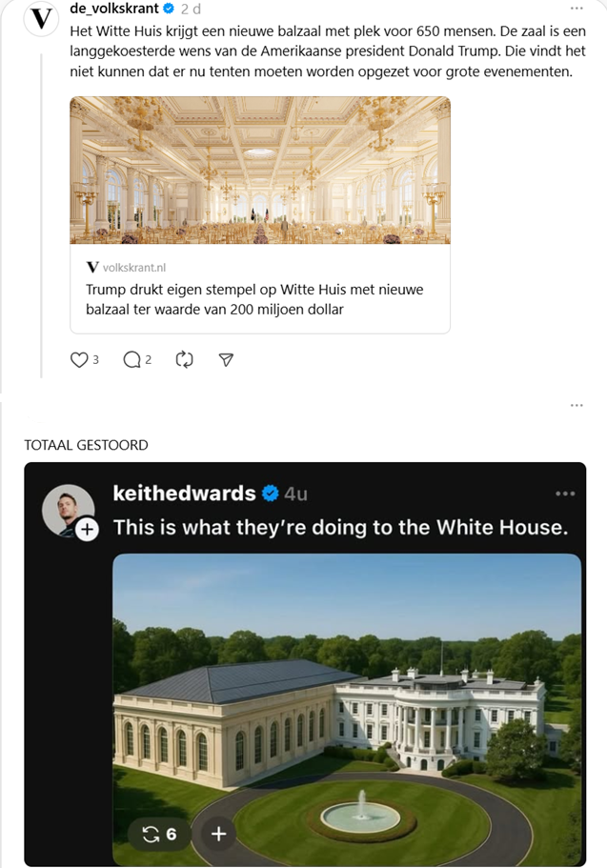Open the White House aerial photo

click(347, 709)
